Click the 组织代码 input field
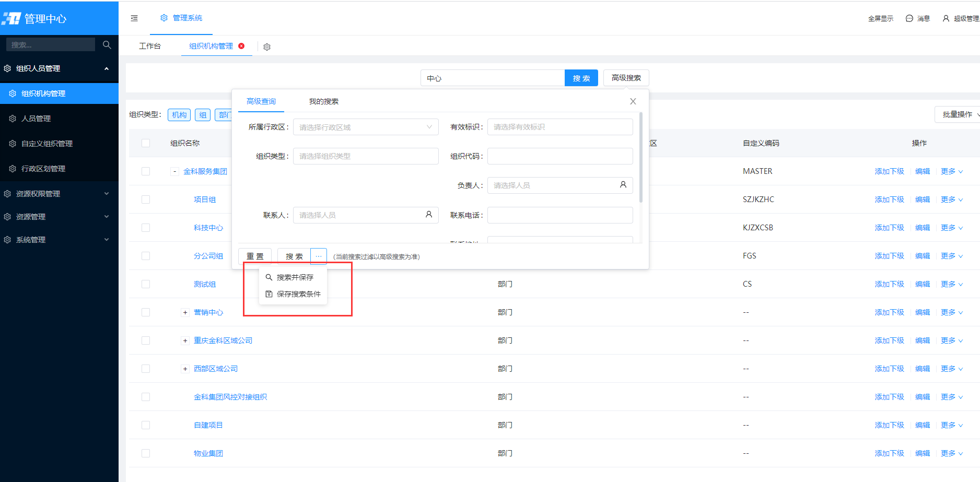Image resolution: width=980 pixels, height=482 pixels. click(x=560, y=156)
